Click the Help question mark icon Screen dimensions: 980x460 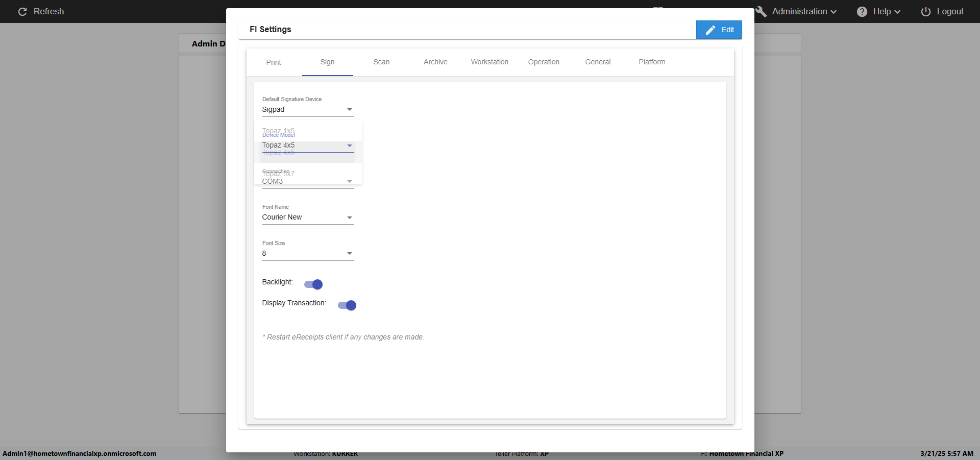point(862,12)
